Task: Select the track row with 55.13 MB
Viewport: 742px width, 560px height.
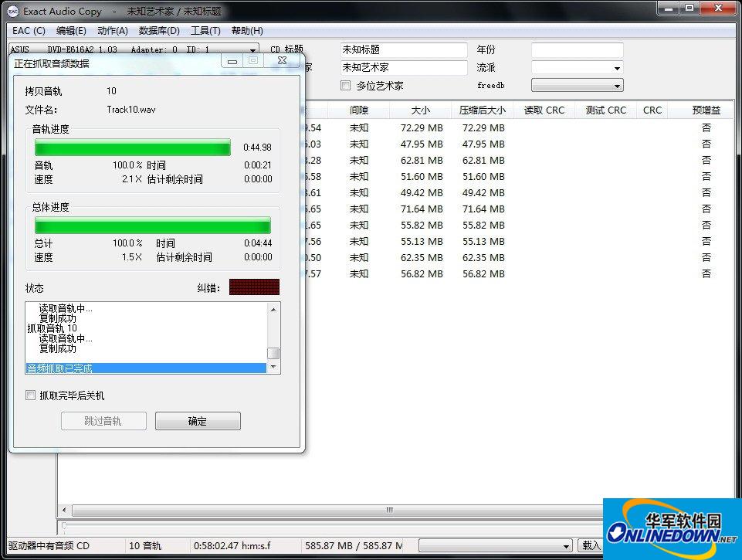Action: coord(518,242)
